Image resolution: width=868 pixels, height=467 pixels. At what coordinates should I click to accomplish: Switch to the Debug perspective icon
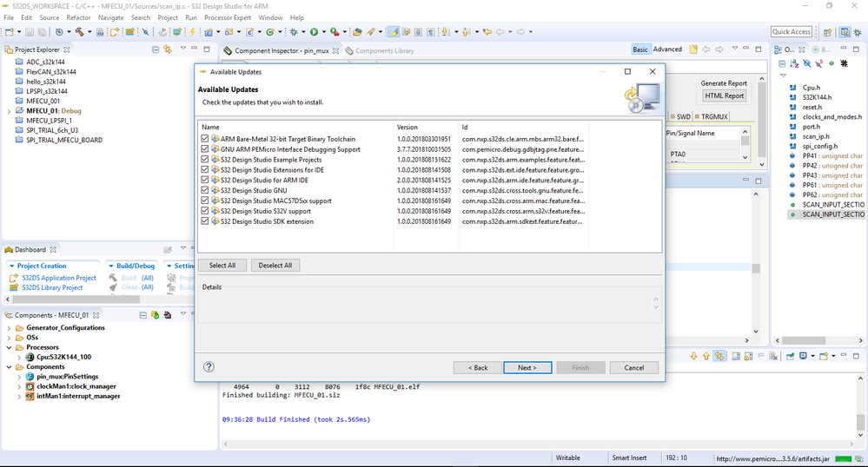tap(857, 32)
